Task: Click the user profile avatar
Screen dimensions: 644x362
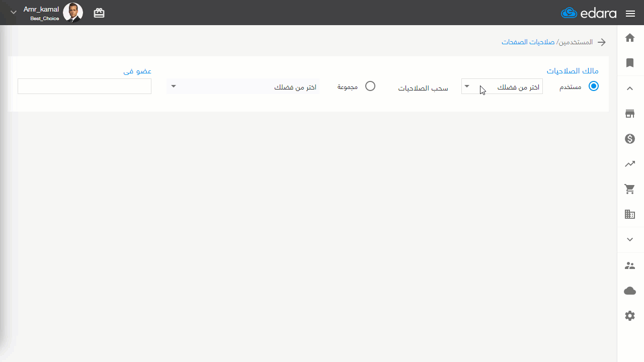Action: 73,13
